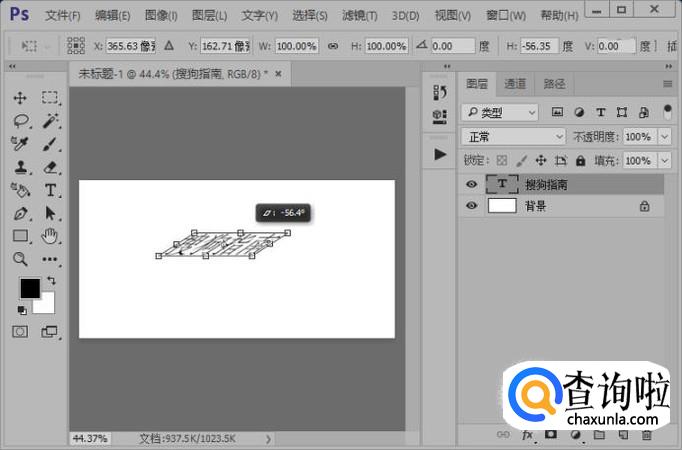Open the 正常 blend mode dropdown
This screenshot has height=450, width=682.
[514, 136]
